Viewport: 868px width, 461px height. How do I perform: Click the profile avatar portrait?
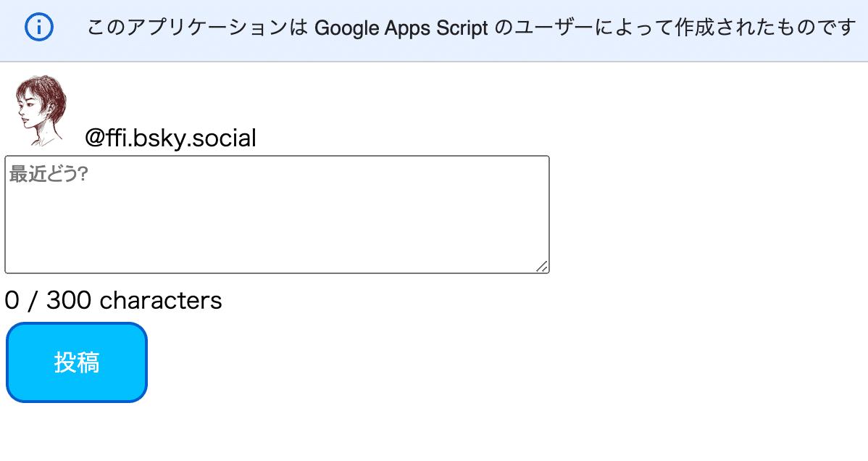coord(41,110)
